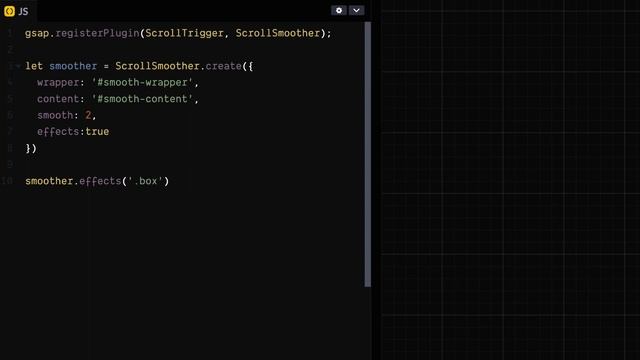The image size is (640, 360).
Task: Click the 'smoother.effects' call on the last line
Action: (73, 181)
